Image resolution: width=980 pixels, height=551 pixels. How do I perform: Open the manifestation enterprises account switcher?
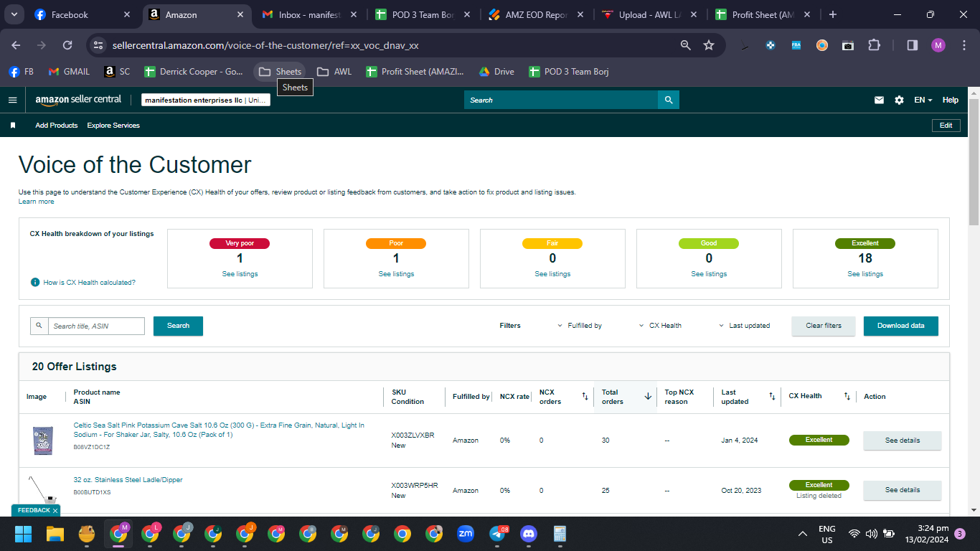206,100
